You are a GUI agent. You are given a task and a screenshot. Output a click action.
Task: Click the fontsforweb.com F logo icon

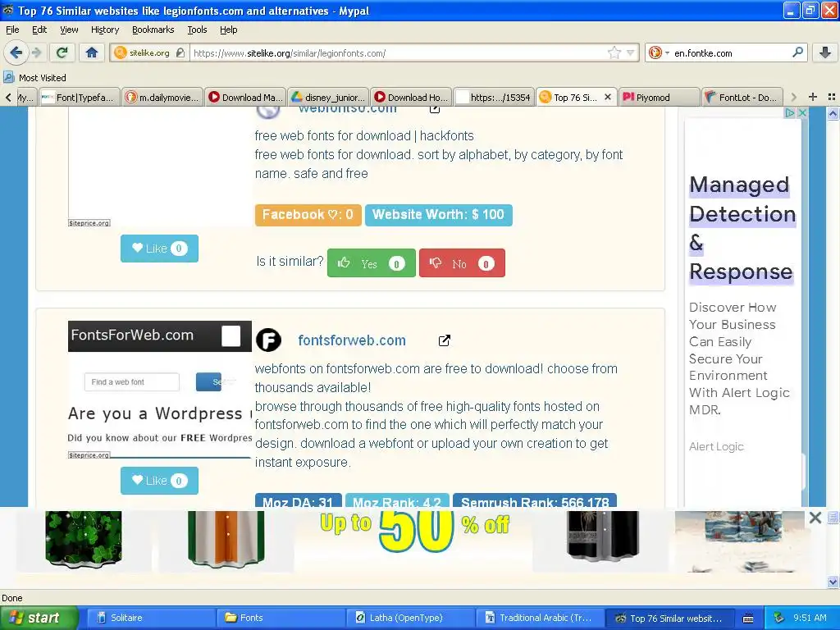click(268, 340)
